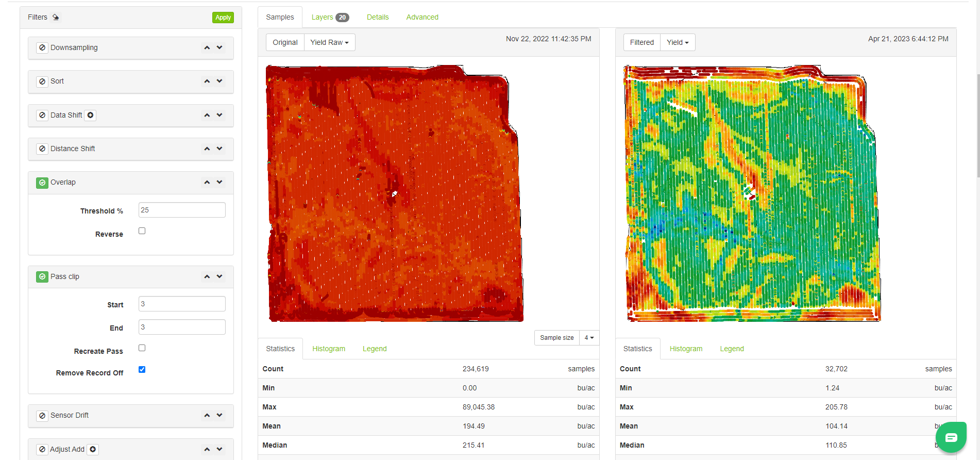
Task: Expand the Data Shift filter panel
Action: tap(131, 115)
